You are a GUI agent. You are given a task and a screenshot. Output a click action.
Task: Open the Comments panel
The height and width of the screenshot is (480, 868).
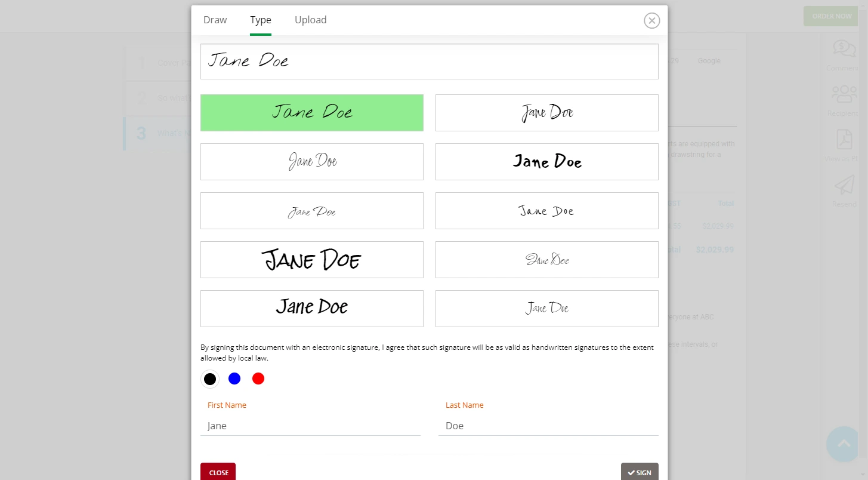(x=843, y=54)
